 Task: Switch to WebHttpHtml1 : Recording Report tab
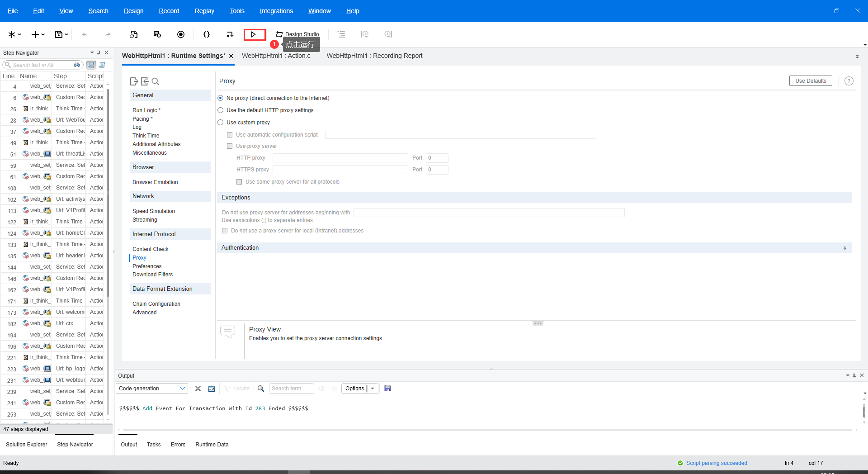[x=374, y=56]
